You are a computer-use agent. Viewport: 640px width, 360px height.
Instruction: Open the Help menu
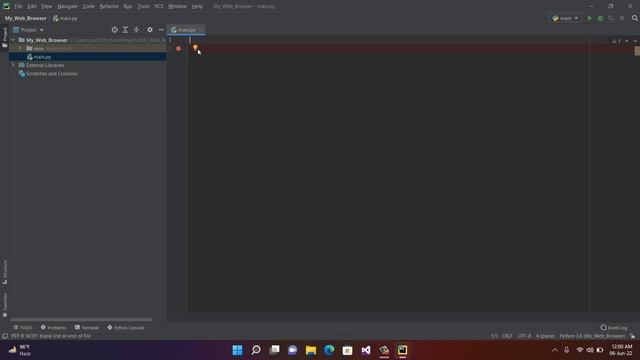pyautogui.click(x=197, y=7)
